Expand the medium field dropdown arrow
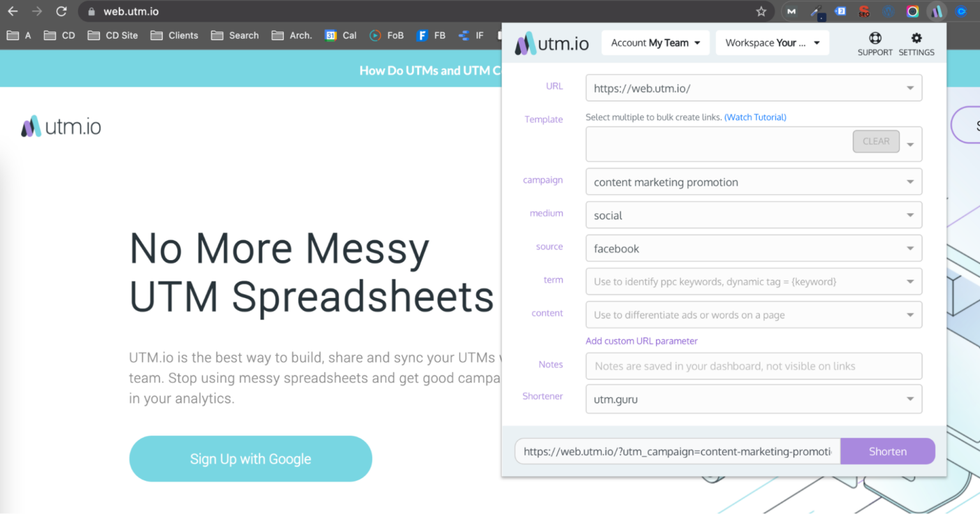Image resolution: width=980 pixels, height=514 pixels. [910, 215]
